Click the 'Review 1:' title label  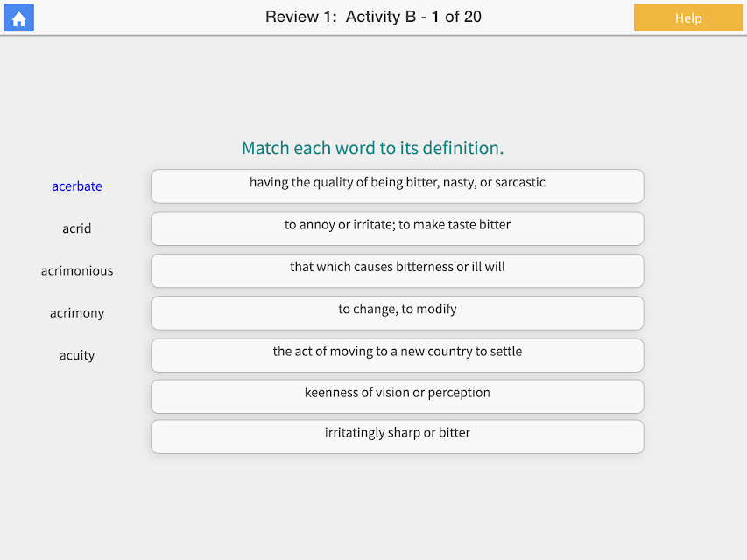click(x=301, y=17)
